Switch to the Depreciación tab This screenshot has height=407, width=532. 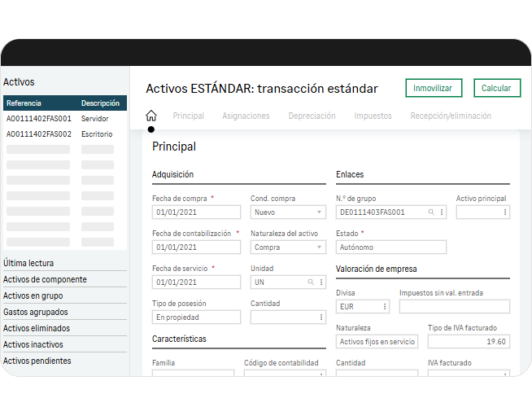312,116
